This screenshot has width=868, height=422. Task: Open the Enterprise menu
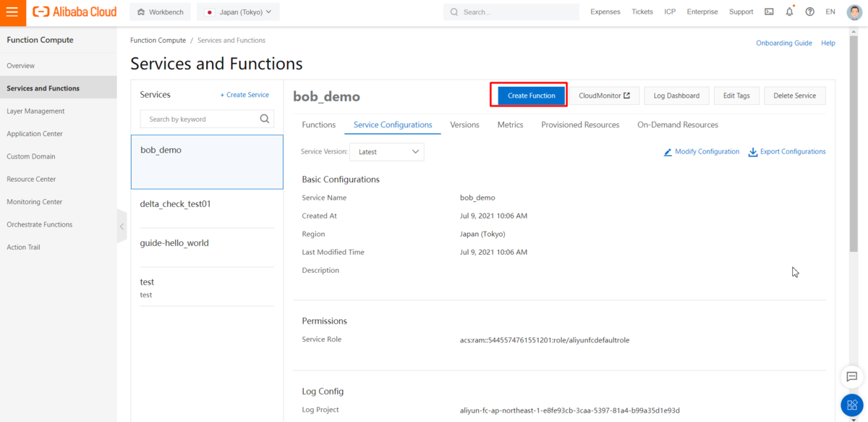[702, 12]
